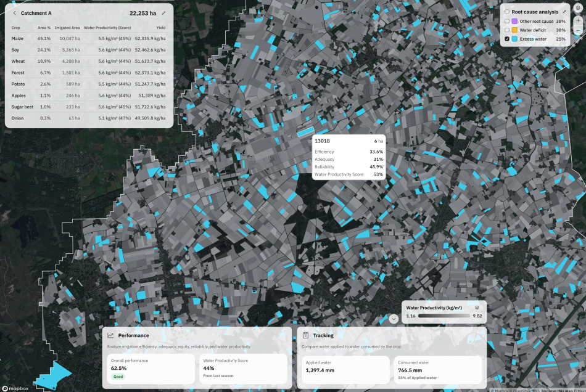Open Water Productivity legend layer settings
Viewport: 586px width, 392px height.
477,308
